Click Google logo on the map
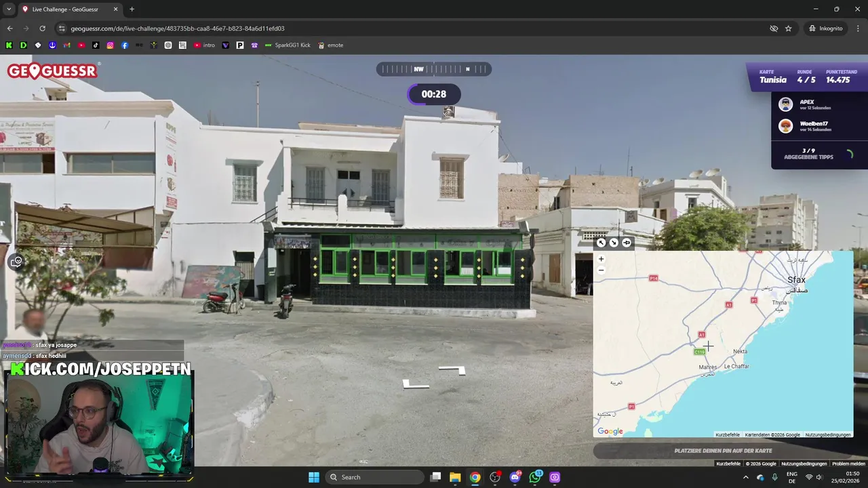This screenshot has width=868, height=488. [x=610, y=431]
